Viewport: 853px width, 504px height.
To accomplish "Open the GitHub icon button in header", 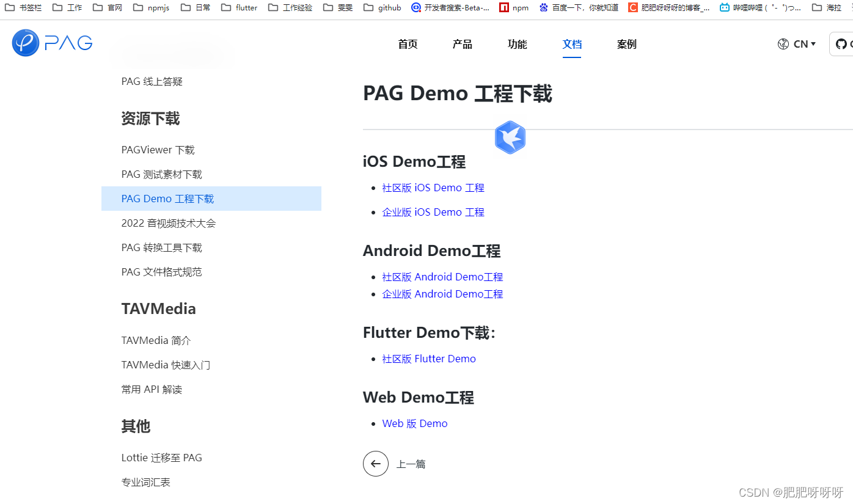I will pos(841,44).
